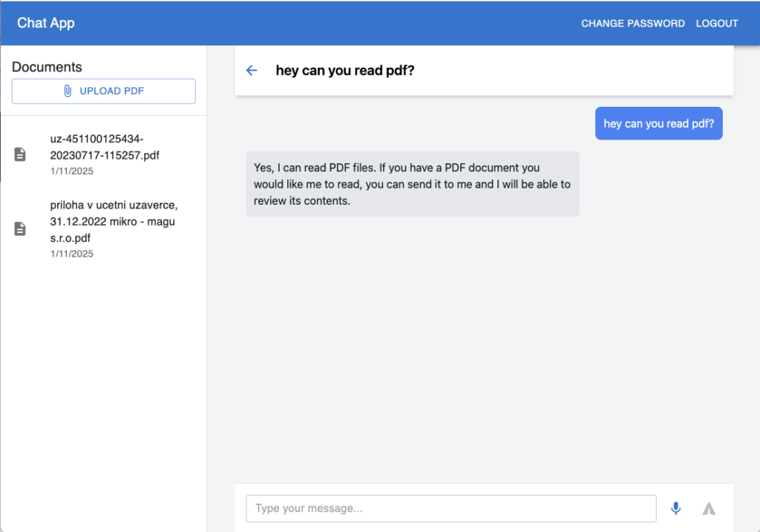Click the back arrow in chat header
The height and width of the screenshot is (532, 760).
click(252, 70)
